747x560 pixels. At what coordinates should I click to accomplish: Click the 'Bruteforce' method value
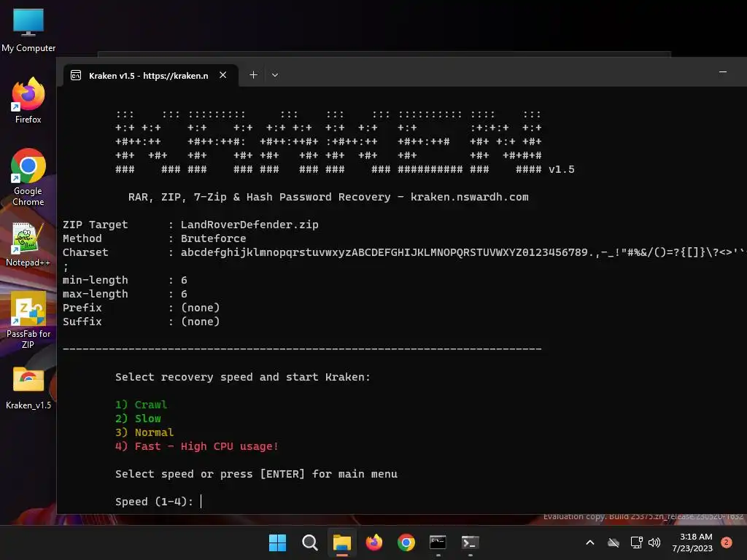(x=214, y=238)
